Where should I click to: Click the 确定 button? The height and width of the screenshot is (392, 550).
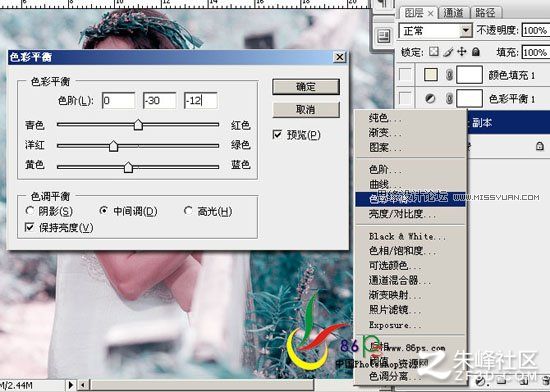coord(306,87)
